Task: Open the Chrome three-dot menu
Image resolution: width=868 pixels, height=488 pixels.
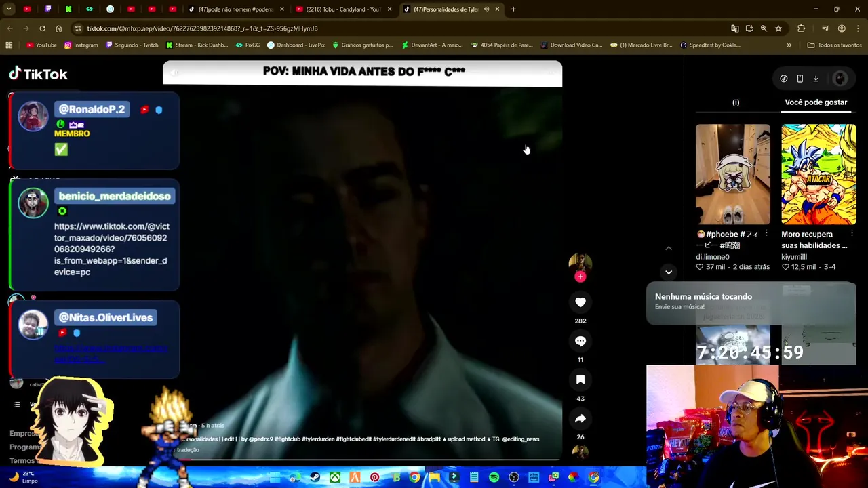Action: click(858, 28)
